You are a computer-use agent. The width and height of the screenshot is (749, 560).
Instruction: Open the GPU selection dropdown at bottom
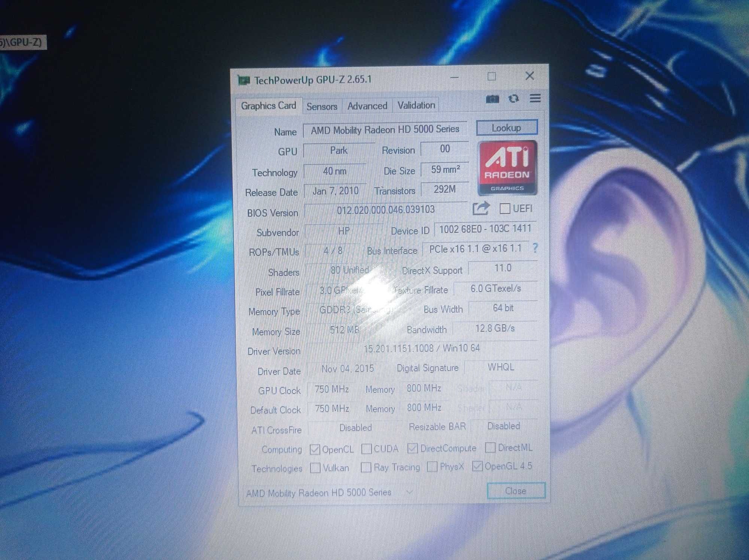click(330, 493)
